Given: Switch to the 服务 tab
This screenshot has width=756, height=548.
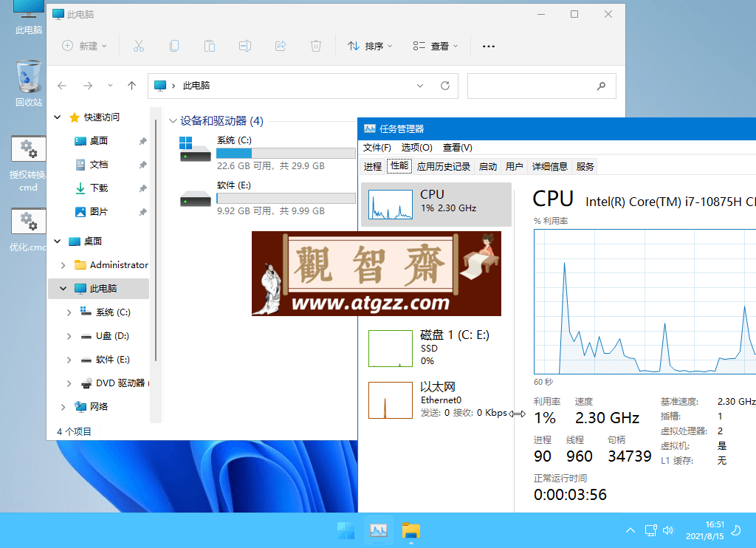Looking at the screenshot, I should pyautogui.click(x=585, y=166).
